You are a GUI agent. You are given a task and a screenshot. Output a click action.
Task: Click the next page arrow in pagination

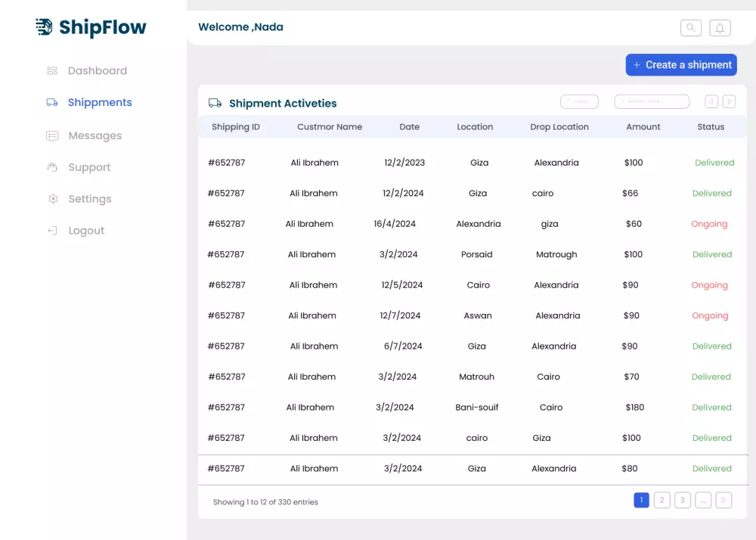(x=723, y=500)
